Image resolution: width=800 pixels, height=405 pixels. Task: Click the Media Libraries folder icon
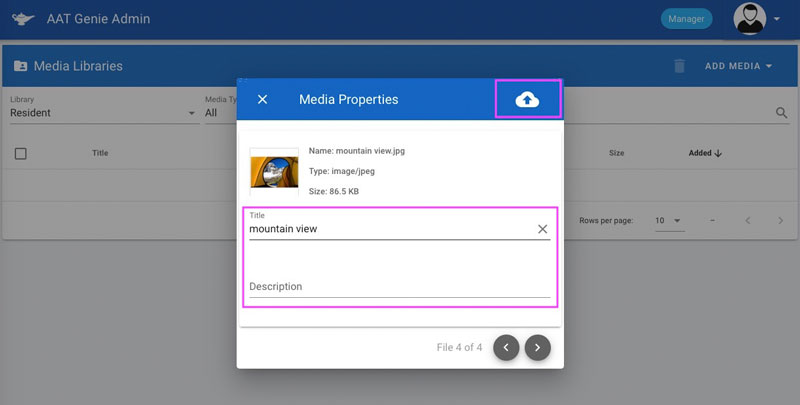(20, 66)
